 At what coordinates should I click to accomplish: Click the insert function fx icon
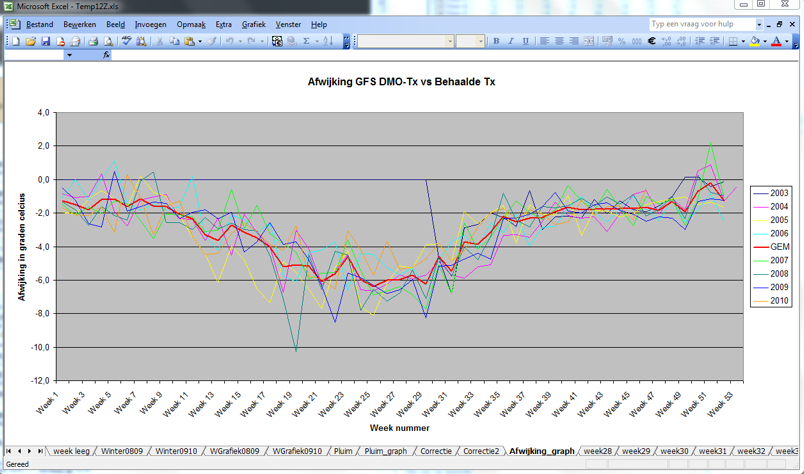pos(106,55)
